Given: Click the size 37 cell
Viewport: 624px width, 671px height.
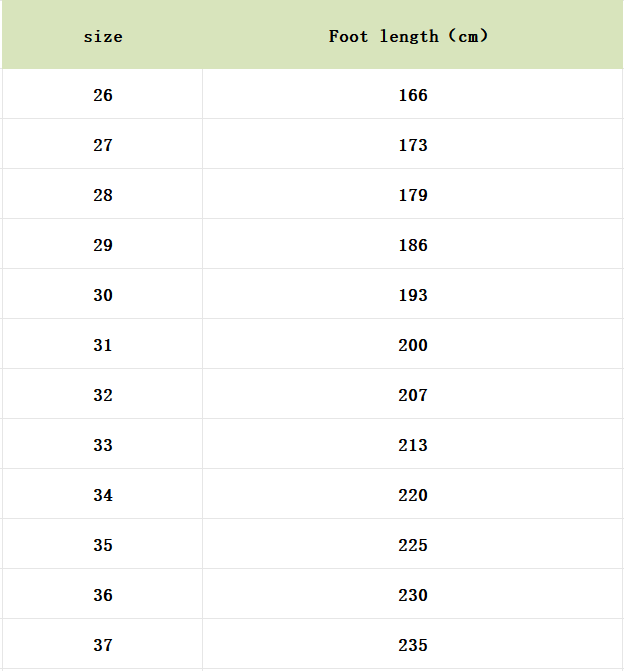Looking at the screenshot, I should coord(103,645).
